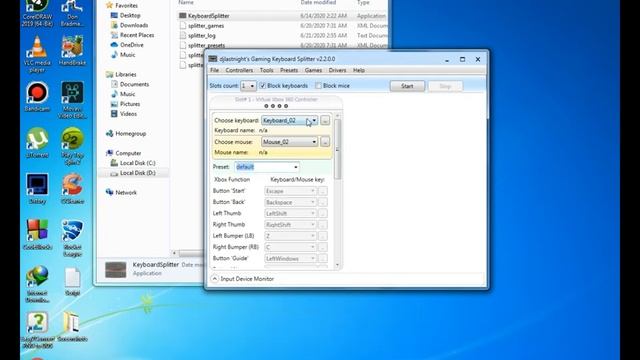Image resolution: width=640 pixels, height=360 pixels.
Task: Click the Keyboard Splitter title bar icon
Action: tap(213, 59)
